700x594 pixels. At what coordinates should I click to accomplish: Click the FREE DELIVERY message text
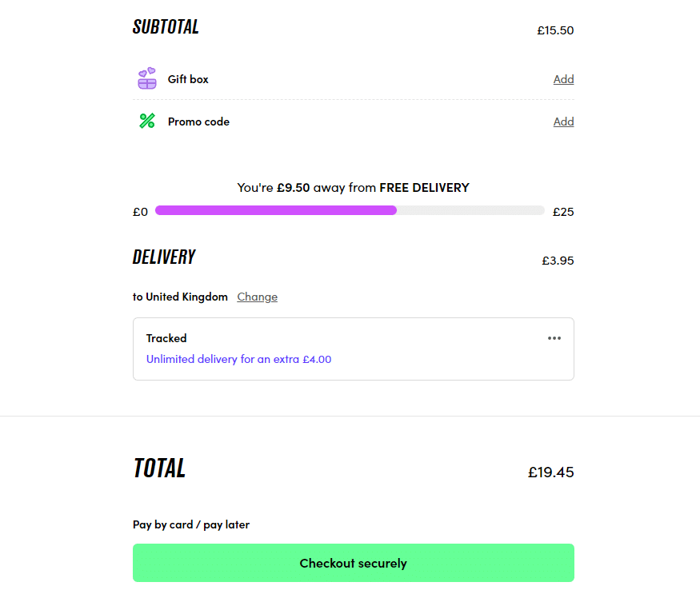(353, 187)
